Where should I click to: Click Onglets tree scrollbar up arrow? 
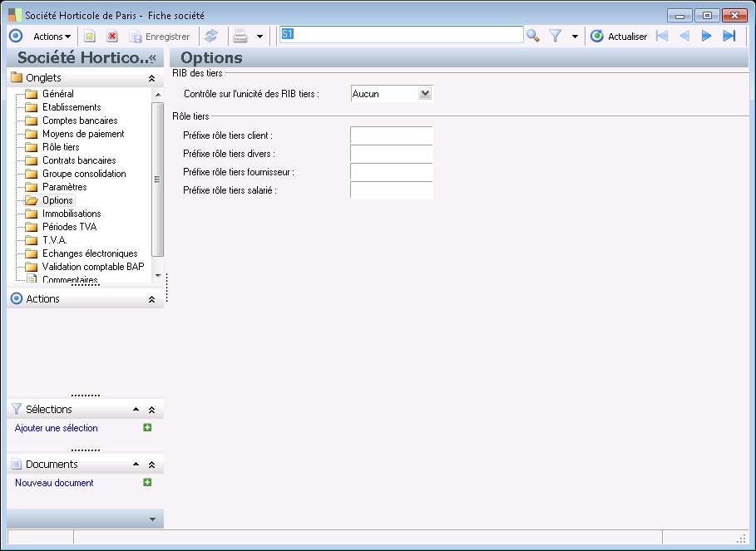(x=158, y=95)
